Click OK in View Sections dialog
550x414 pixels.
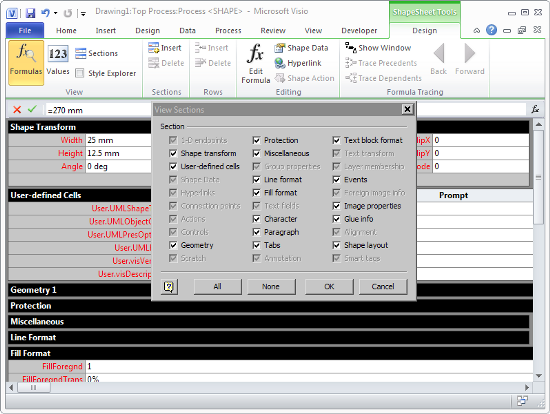[x=329, y=287]
